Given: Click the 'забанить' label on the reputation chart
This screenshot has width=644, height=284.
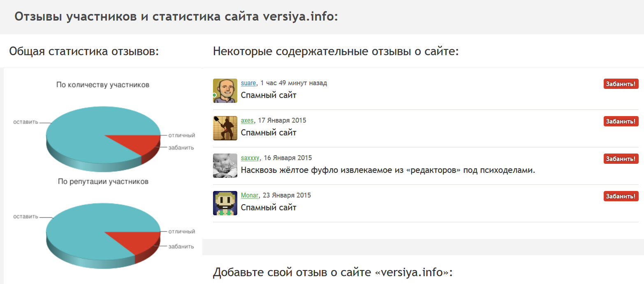Looking at the screenshot, I should point(181,247).
